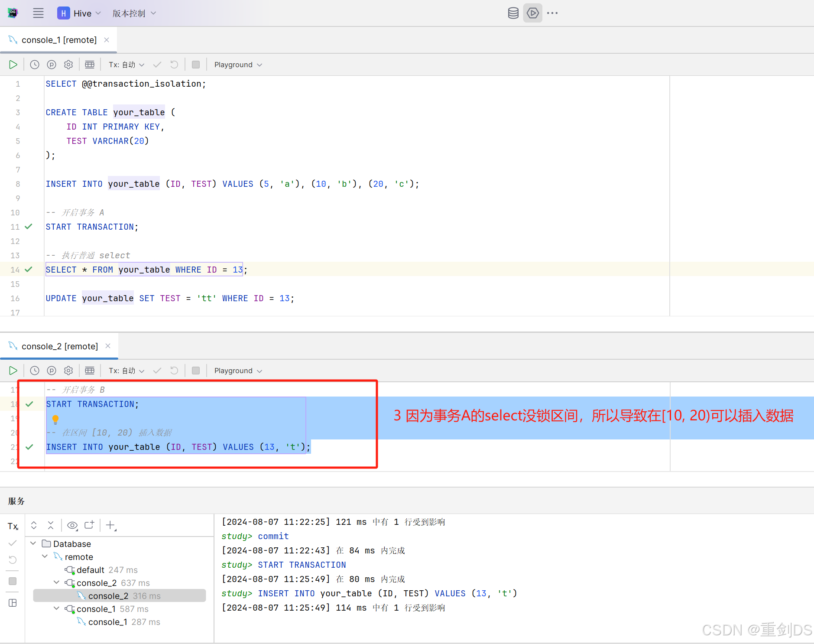Select the console_1 287 ms tree item

point(119,622)
